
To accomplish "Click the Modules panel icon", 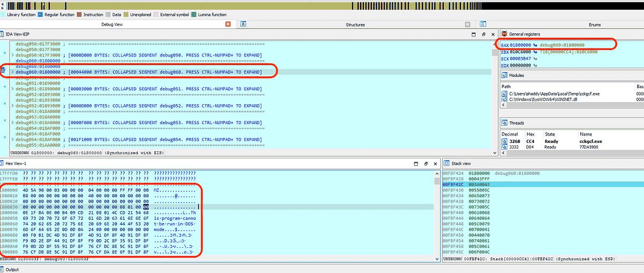I will (x=504, y=76).
